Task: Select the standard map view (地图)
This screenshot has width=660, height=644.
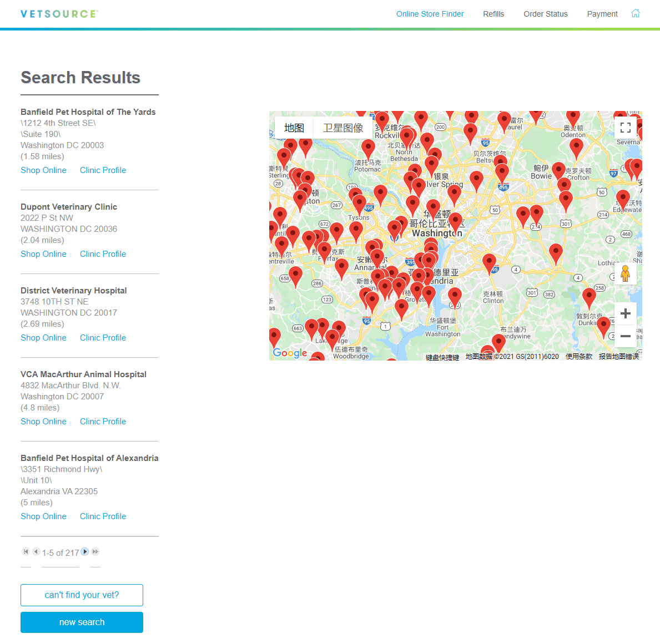Action: click(x=294, y=128)
